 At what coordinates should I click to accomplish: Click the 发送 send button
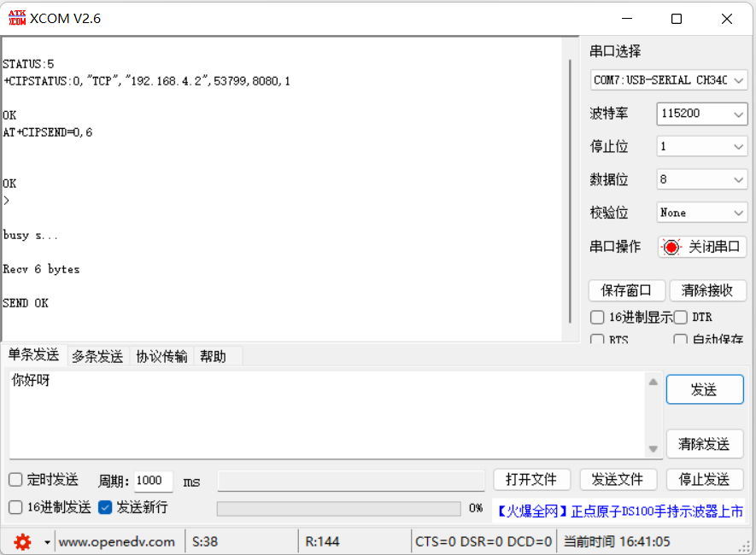(x=705, y=389)
